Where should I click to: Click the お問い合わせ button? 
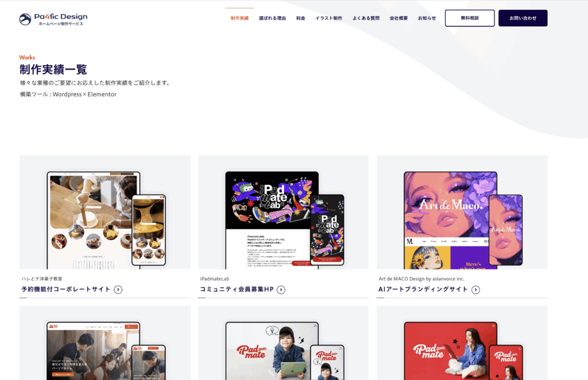[523, 18]
